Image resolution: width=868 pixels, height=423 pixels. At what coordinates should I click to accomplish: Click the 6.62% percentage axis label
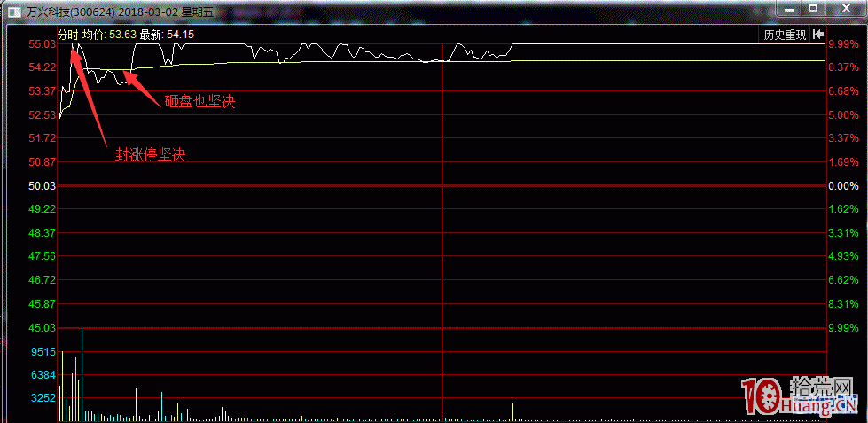point(843,280)
